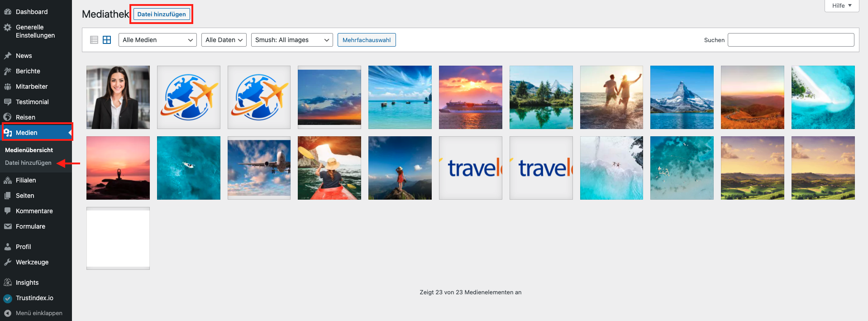Click Datei hinzufügen button beside Mediathek
868x321 pixels.
click(162, 14)
